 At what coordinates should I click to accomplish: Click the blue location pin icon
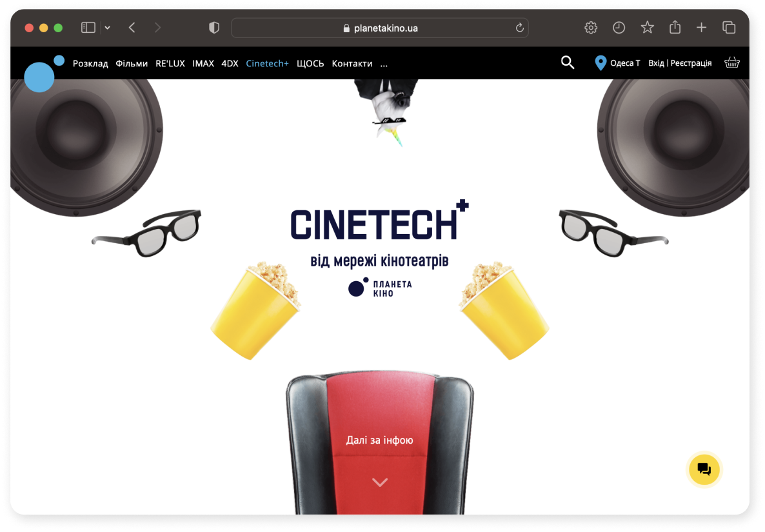coord(601,63)
